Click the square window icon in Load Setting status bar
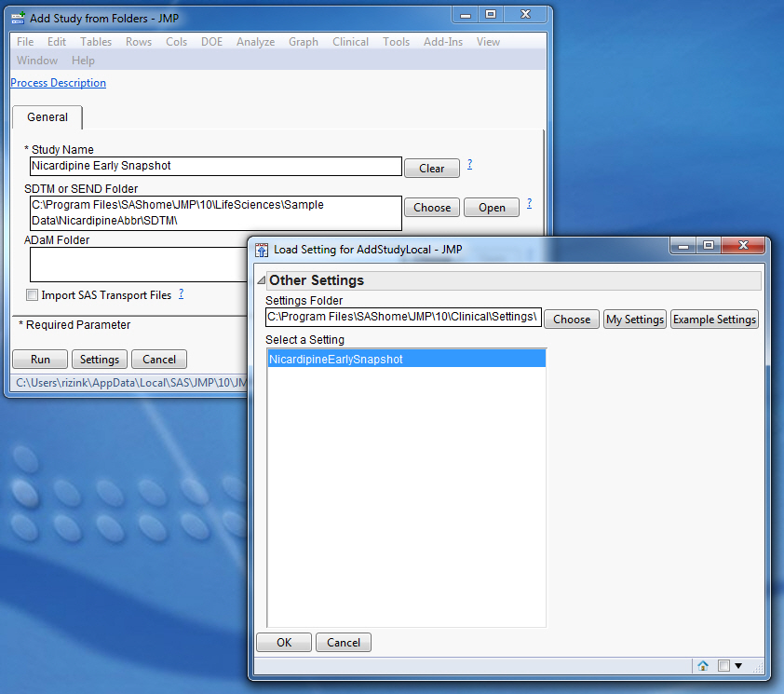The width and height of the screenshot is (784, 694). coord(723,665)
